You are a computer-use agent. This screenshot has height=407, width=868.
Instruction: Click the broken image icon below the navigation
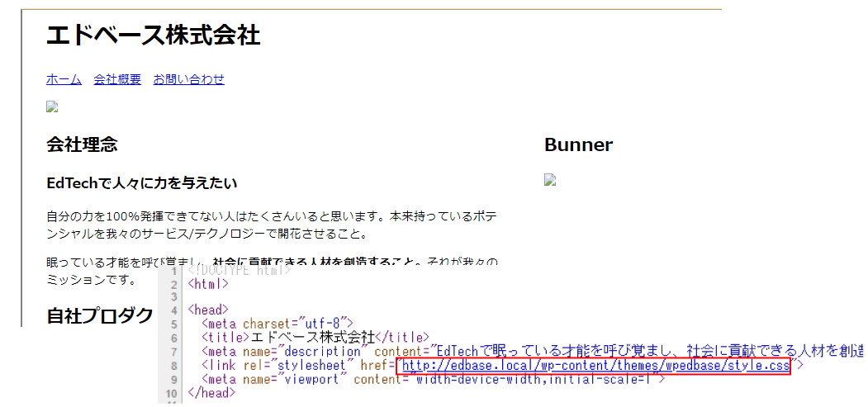coord(52,106)
